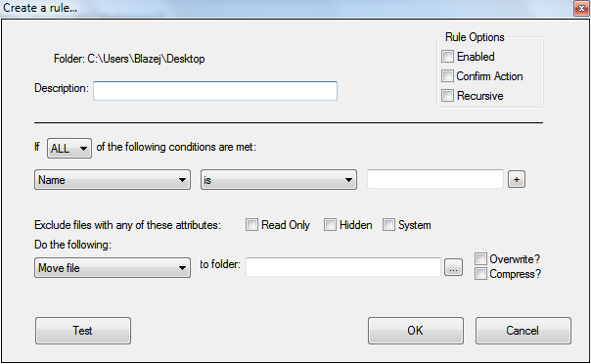This screenshot has height=364, width=591.
Task: Open the Move file action dropdown
Action: 113,268
